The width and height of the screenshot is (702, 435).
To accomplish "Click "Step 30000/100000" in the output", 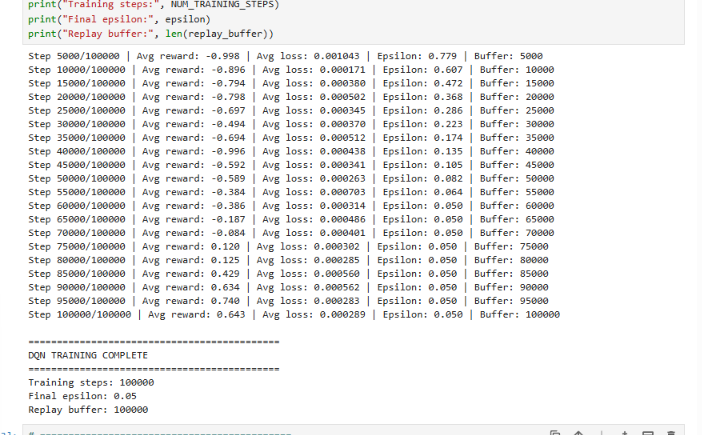I will (77, 124).
